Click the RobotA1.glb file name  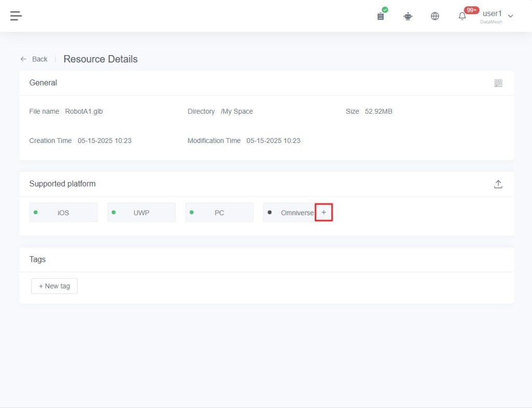coord(84,111)
